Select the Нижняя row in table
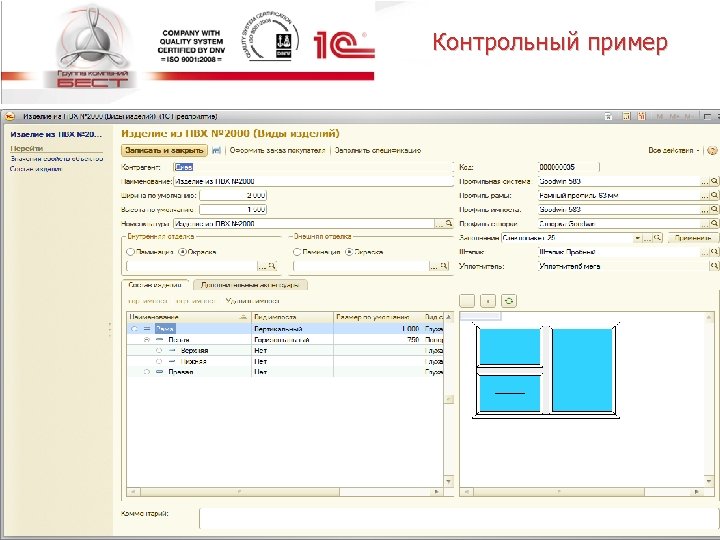The height and width of the screenshot is (540, 720). (285, 361)
